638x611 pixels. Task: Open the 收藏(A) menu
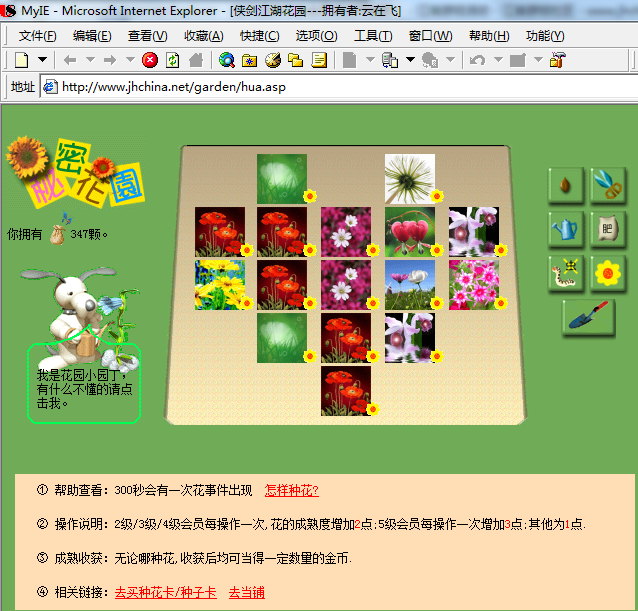coord(203,36)
